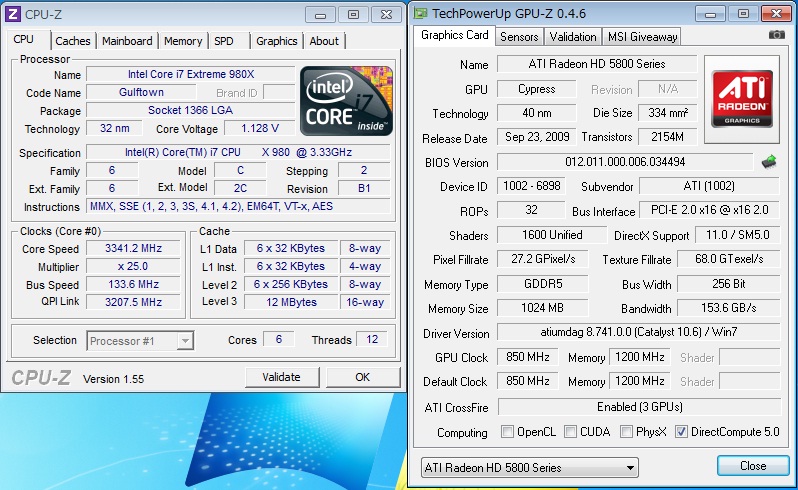The height and width of the screenshot is (490, 798).
Task: Click the GPU-Z app icon in title bar
Action: [420, 13]
